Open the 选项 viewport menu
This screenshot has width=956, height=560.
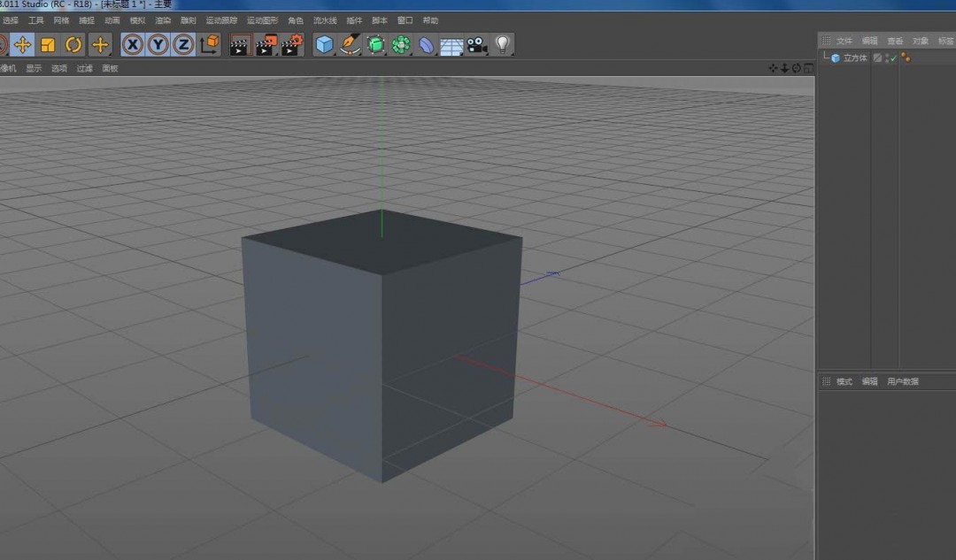[58, 67]
